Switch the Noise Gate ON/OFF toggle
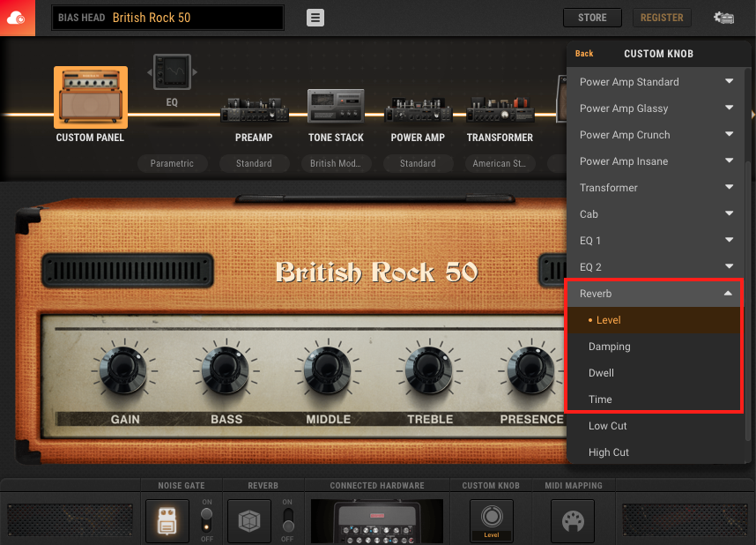The height and width of the screenshot is (545, 756). pos(206,520)
